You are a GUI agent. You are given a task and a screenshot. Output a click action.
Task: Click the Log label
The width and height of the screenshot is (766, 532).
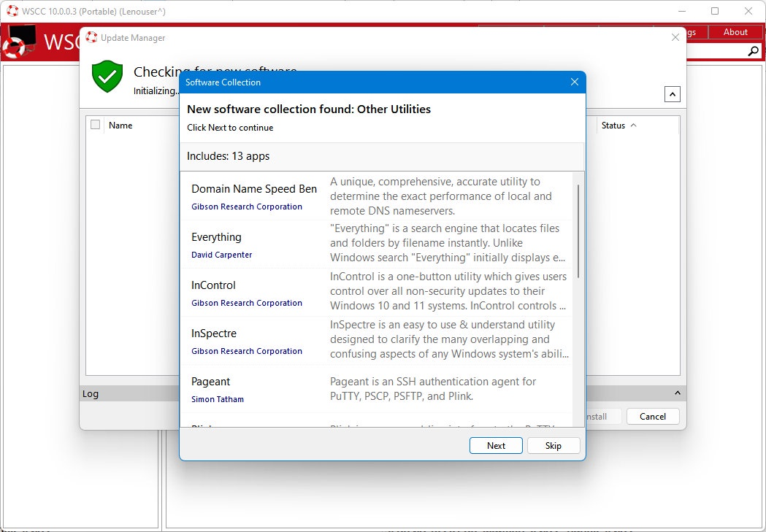[x=91, y=393]
